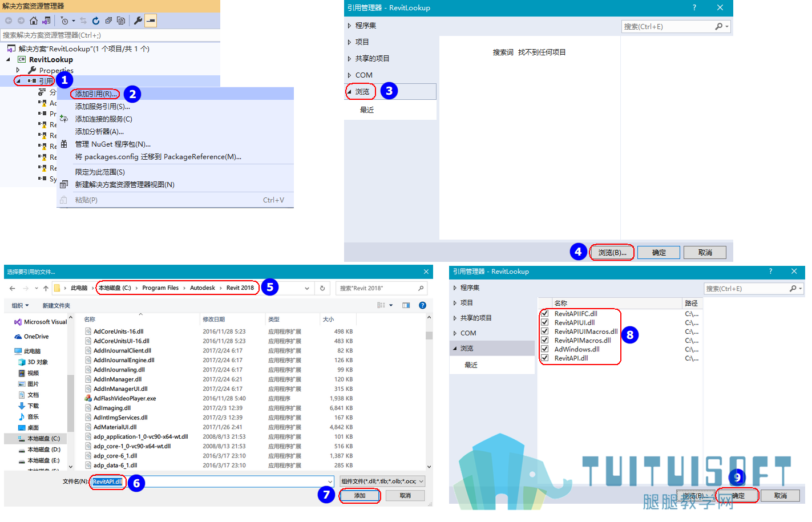
Task: Select 管理 NuGet 程序包(N)... menu entry
Action: pos(113,144)
